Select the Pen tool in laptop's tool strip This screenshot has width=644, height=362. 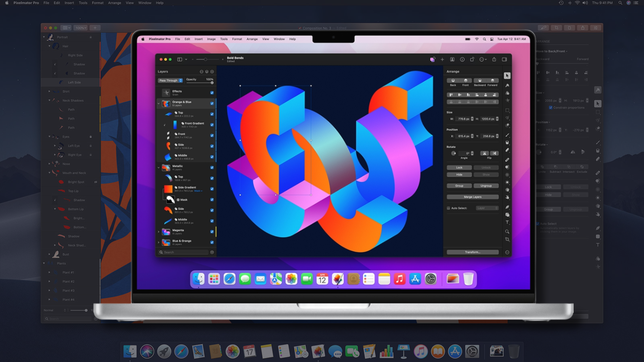pyautogui.click(x=507, y=207)
